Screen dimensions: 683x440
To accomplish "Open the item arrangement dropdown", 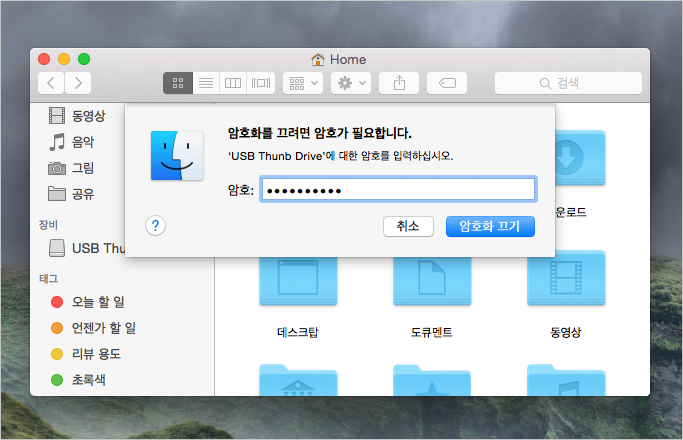I will pyautogui.click(x=303, y=83).
